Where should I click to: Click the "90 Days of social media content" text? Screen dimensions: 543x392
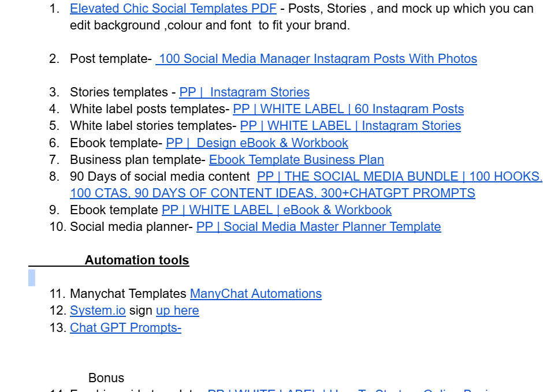pos(159,177)
